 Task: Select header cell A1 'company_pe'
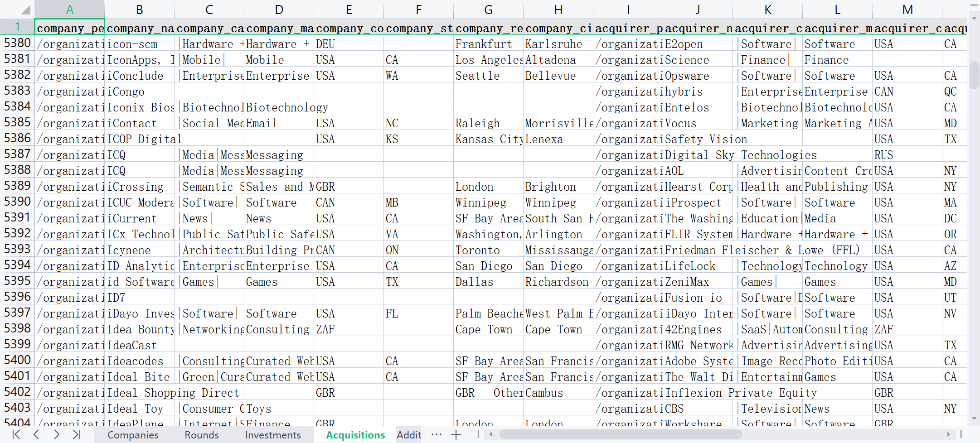(70, 27)
